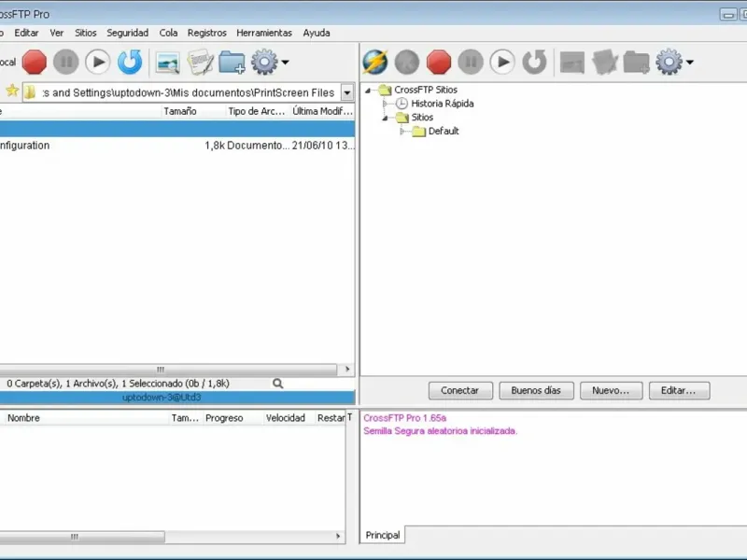Collapse the CrossFTP Sitios tree node
This screenshot has width=747, height=560.
coord(368,90)
